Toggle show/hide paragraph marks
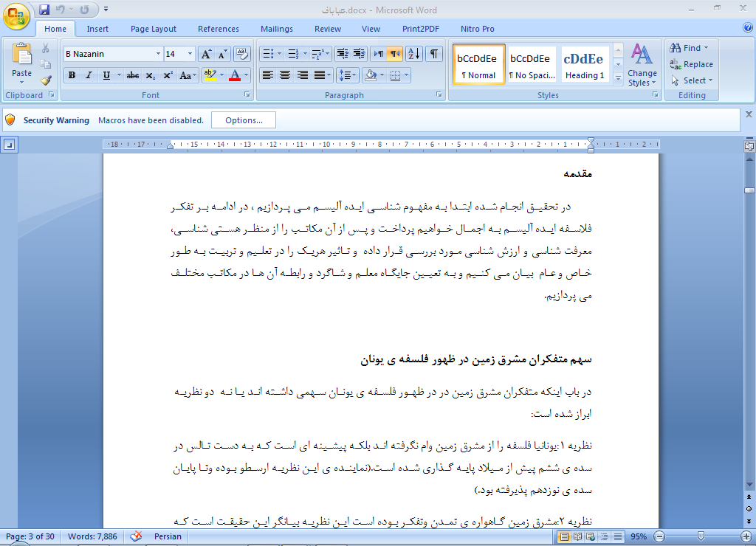Image resolution: width=756 pixels, height=546 pixels. click(434, 54)
